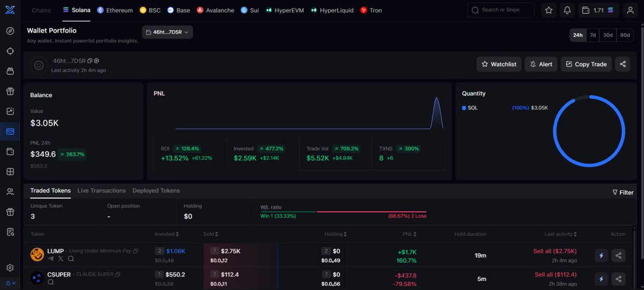This screenshot has width=644, height=290.
Task: Switch to the Sui chain tab
Action: [250, 10]
